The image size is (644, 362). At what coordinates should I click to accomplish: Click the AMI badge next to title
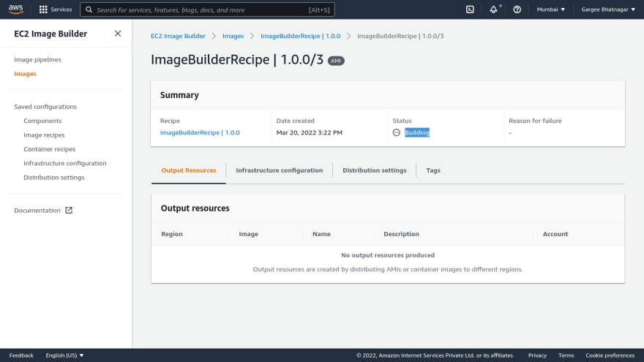pos(336,61)
